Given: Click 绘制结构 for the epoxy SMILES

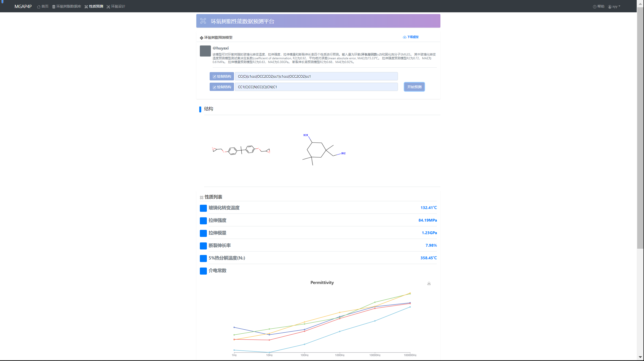Looking at the screenshot, I should pos(222,76).
